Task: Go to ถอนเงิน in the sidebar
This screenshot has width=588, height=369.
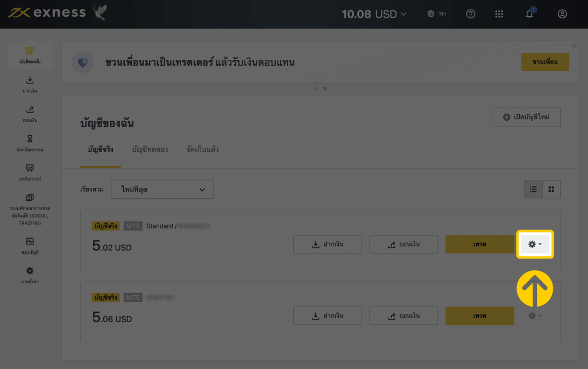Action: 30,114
